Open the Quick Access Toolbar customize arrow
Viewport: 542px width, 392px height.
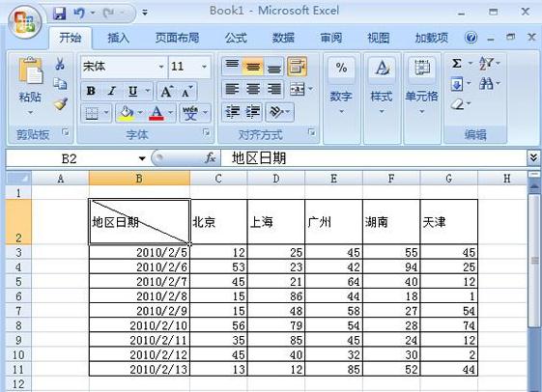click(145, 13)
